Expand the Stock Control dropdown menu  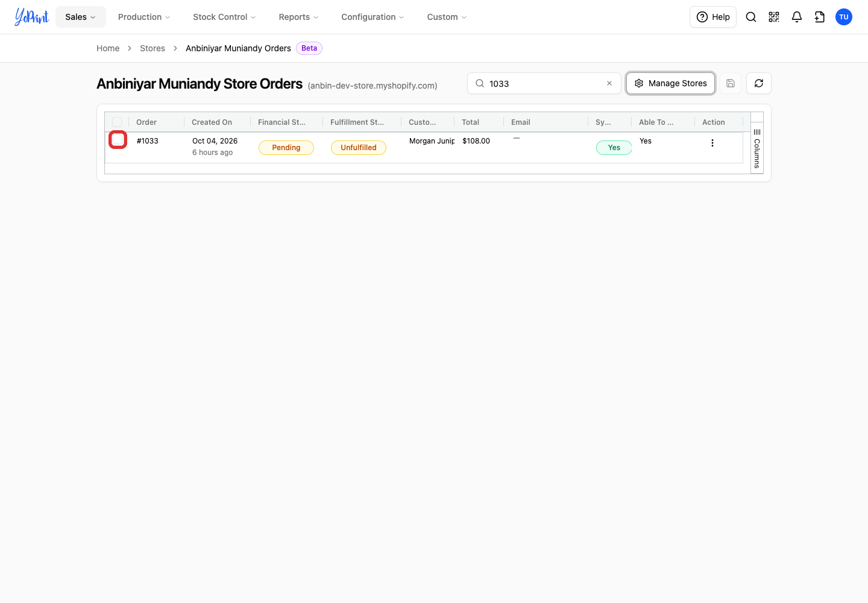pyautogui.click(x=224, y=17)
